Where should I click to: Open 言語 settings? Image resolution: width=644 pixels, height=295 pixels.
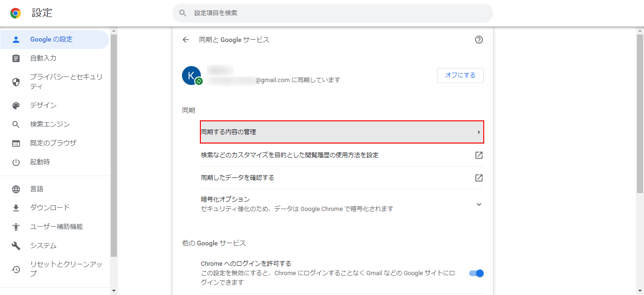click(54, 189)
